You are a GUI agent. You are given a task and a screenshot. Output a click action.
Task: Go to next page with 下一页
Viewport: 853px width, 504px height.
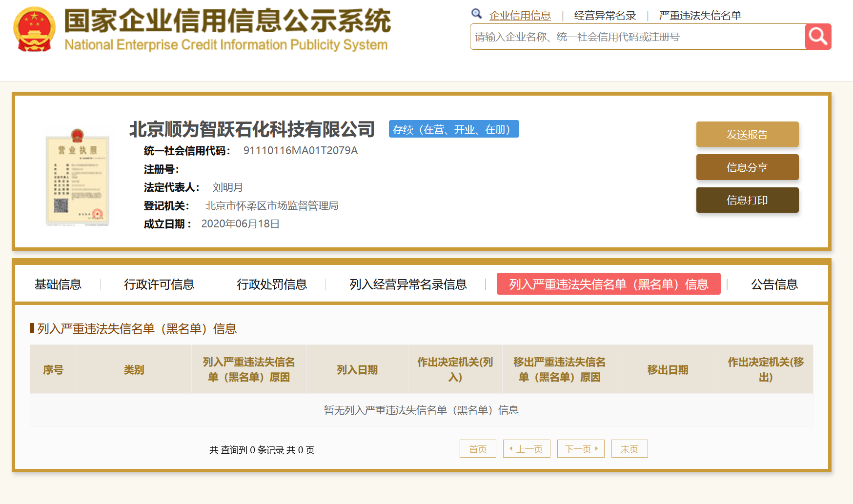[581, 449]
